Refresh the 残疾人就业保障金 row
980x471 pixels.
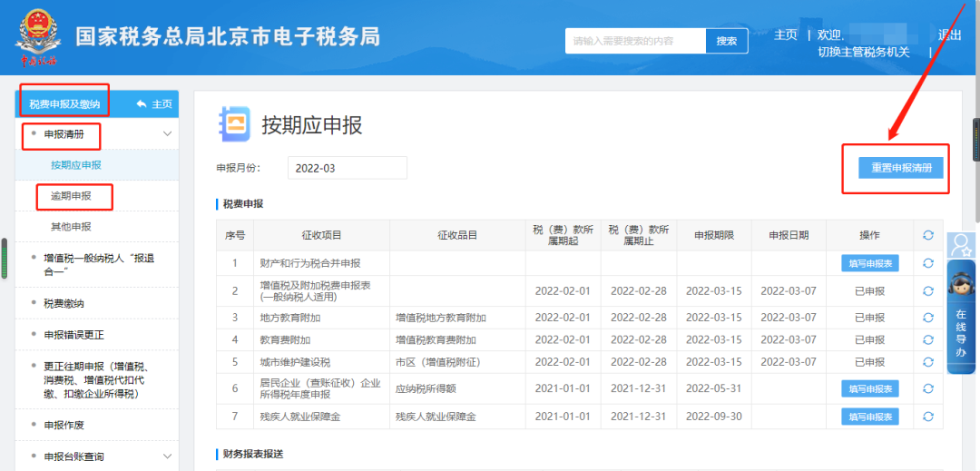point(928,416)
